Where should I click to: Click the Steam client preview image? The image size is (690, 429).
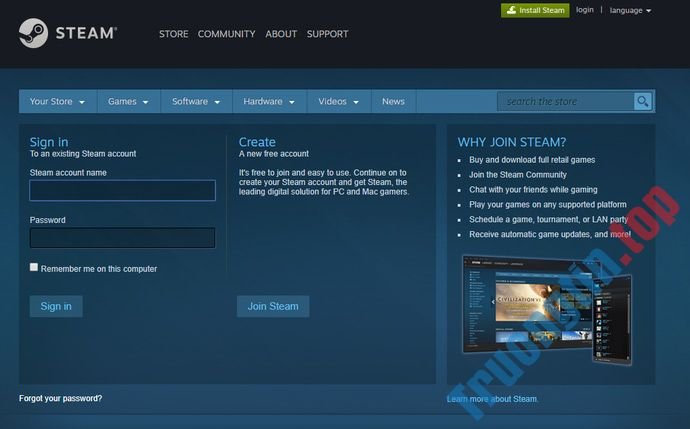[x=547, y=310]
